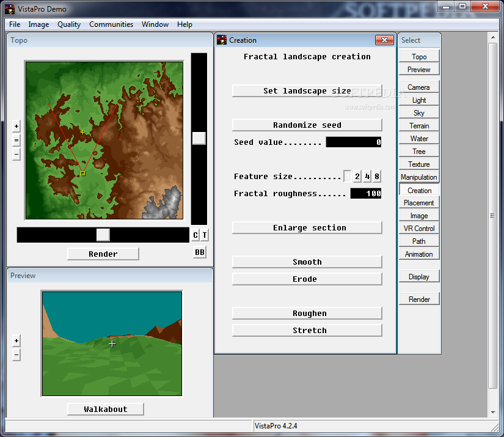The height and width of the screenshot is (437, 504).
Task: Select feature size 8
Action: tap(377, 176)
